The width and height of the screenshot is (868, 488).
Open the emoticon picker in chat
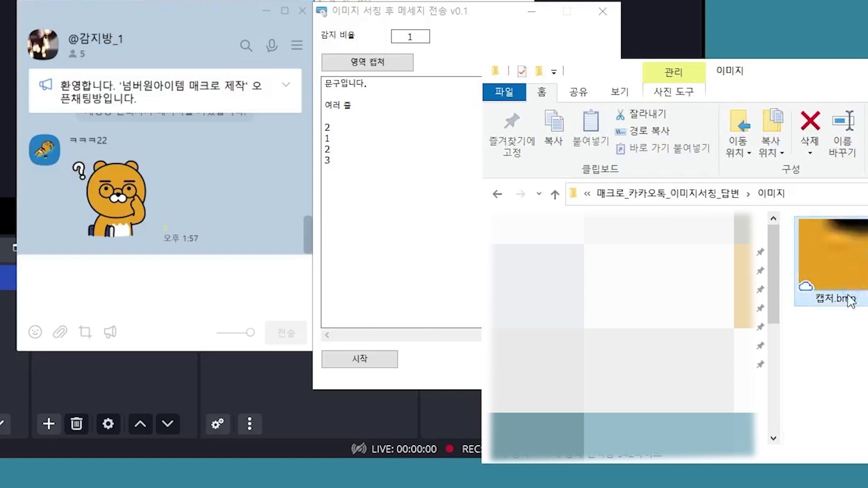[x=35, y=332]
